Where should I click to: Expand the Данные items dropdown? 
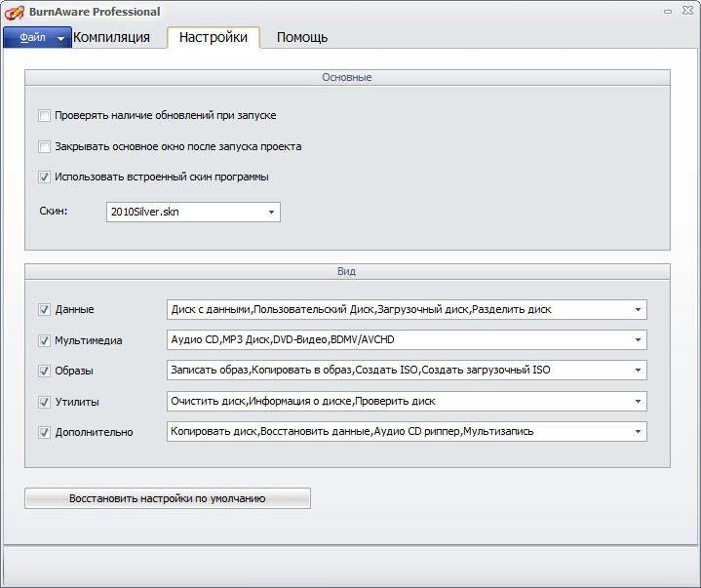pyautogui.click(x=407, y=309)
